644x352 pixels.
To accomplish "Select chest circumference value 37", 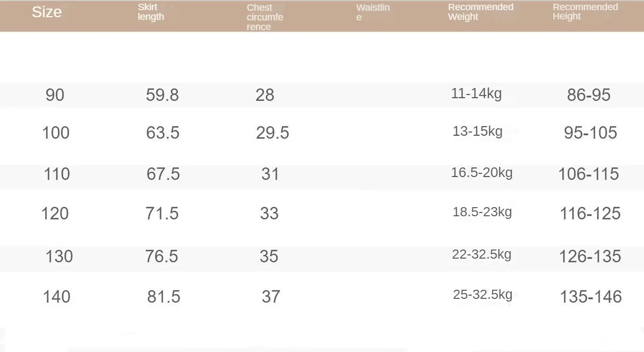I will click(x=271, y=296).
